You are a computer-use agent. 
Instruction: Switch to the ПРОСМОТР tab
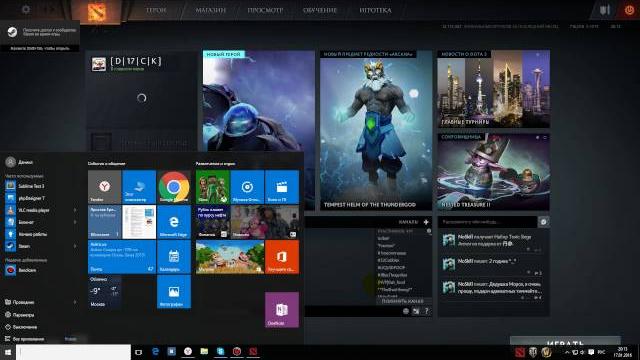pos(265,10)
